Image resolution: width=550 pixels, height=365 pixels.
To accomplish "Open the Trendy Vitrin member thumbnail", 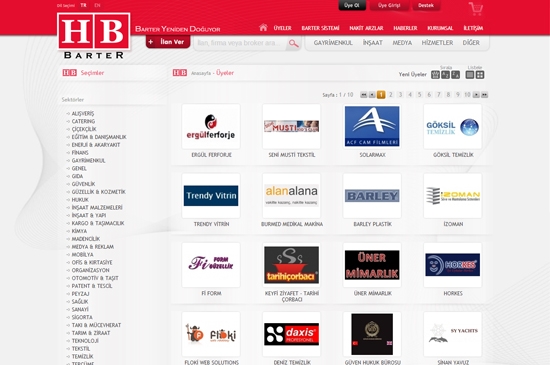I will point(211,196).
